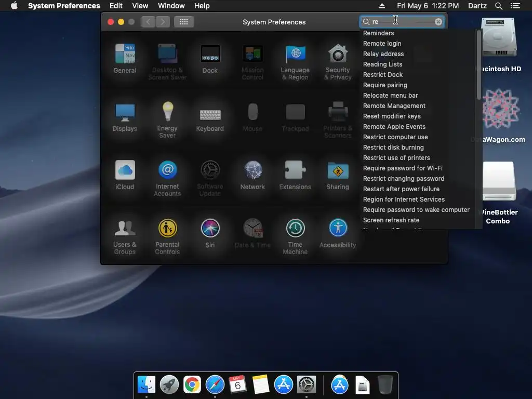Open Finder from the Dock

pos(147,385)
